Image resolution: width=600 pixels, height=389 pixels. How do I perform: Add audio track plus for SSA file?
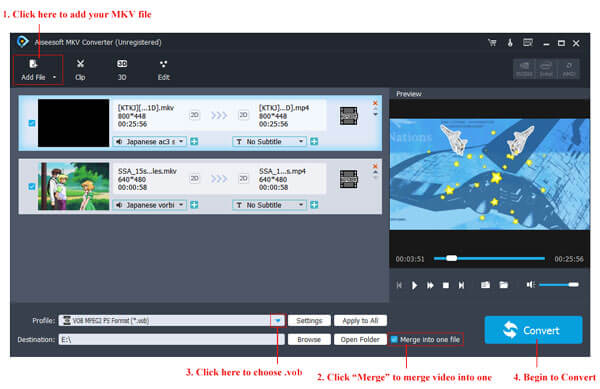194,205
